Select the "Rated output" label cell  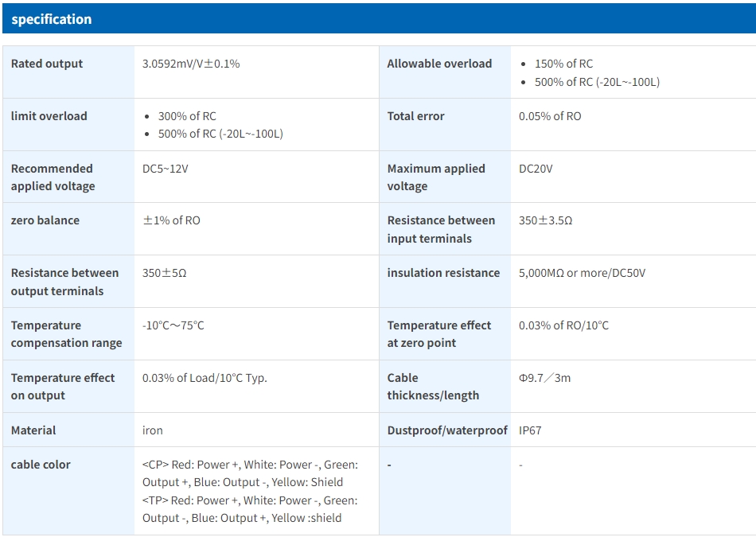(x=47, y=64)
